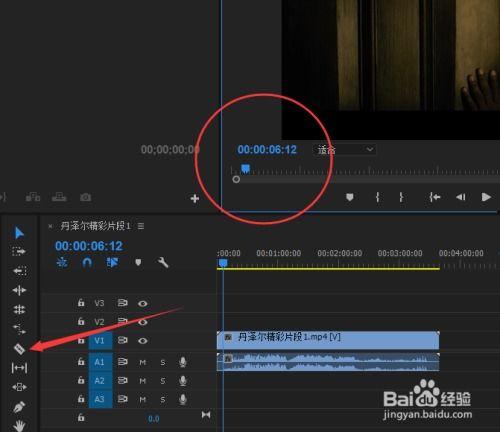Screen dimensions: 500x432
Task: Click program monitor timecode 00:00:06:12
Action: click(x=267, y=150)
